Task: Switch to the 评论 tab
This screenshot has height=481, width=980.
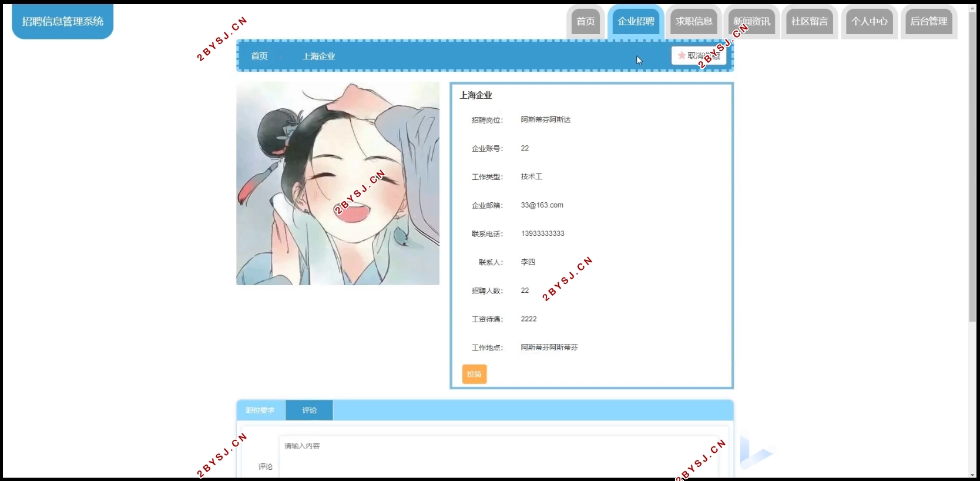Action: click(x=309, y=410)
